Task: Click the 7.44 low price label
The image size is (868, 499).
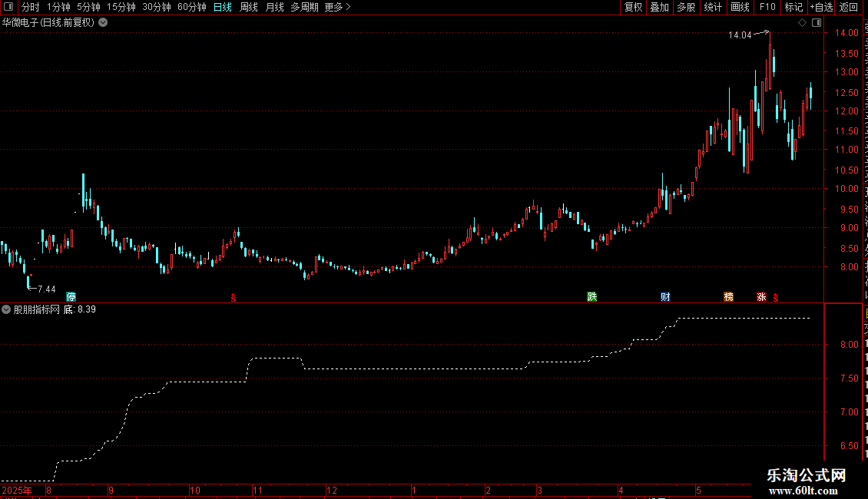Action: point(47,289)
